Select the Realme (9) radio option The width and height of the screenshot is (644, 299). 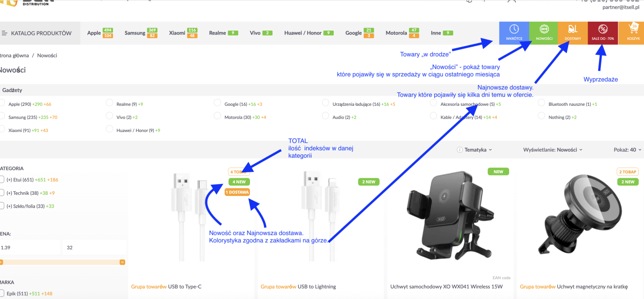(109, 103)
